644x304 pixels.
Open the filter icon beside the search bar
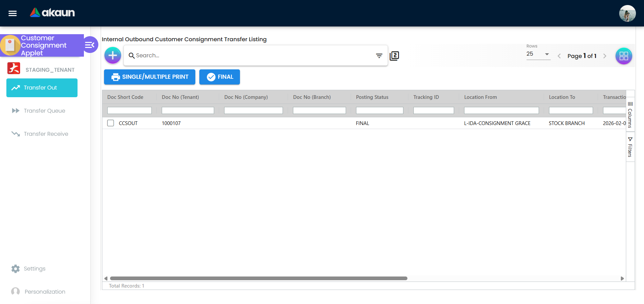coord(379,56)
